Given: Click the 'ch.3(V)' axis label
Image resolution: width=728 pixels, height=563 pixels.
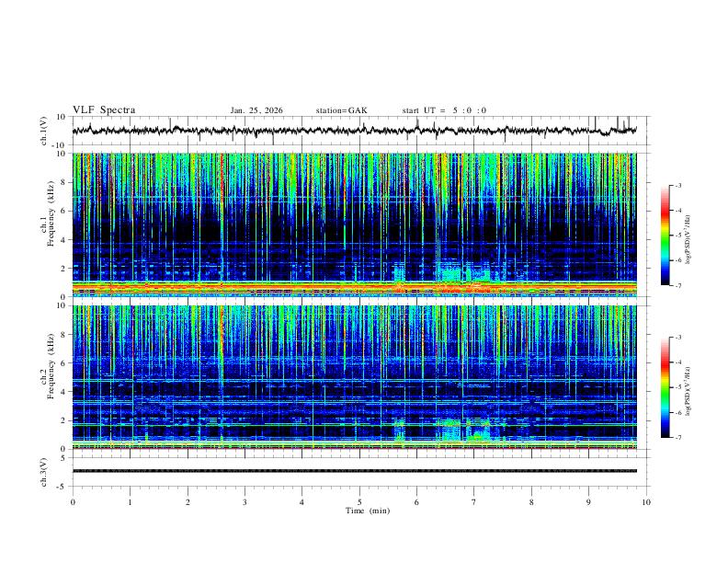Looking at the screenshot, I should (44, 472).
